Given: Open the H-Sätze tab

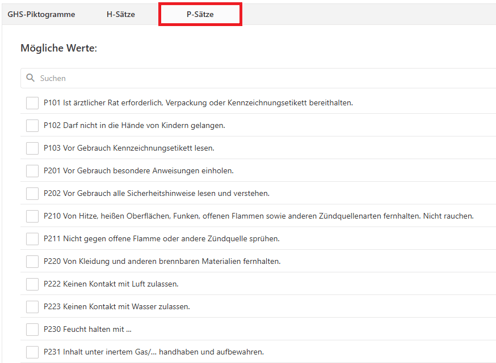Looking at the screenshot, I should pos(121,14).
